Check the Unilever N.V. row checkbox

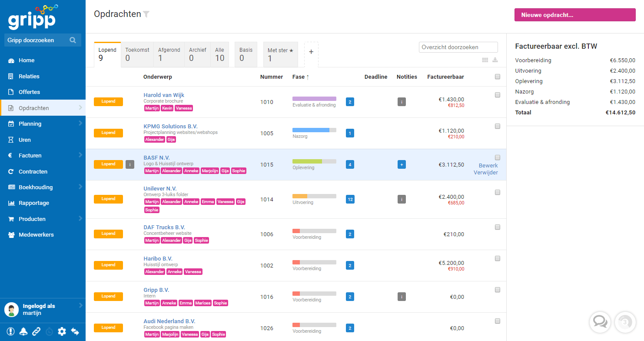498,192
